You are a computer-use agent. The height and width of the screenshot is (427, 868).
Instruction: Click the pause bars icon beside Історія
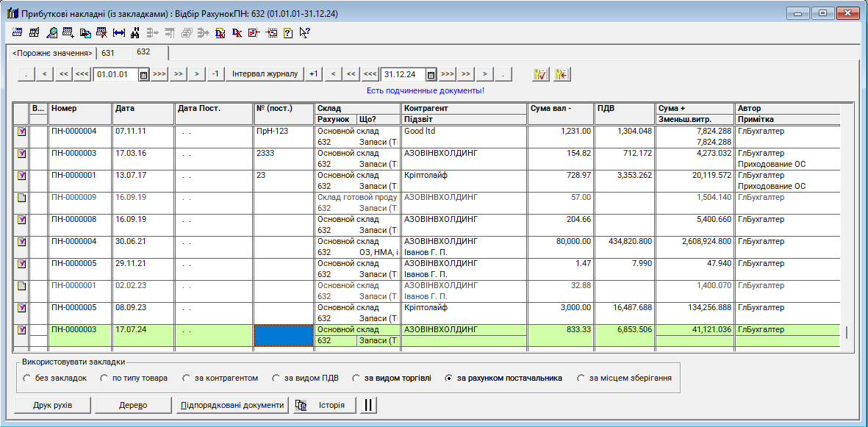coord(370,405)
